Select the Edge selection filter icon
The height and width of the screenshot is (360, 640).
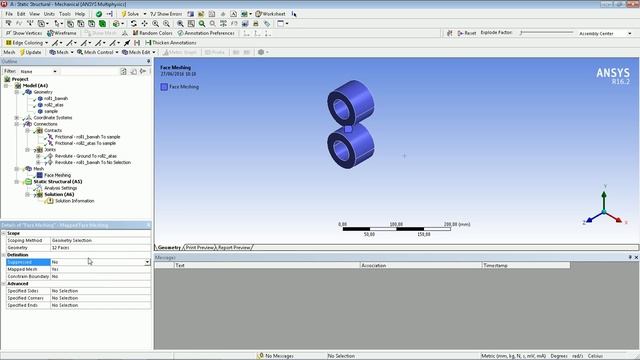(81, 24)
